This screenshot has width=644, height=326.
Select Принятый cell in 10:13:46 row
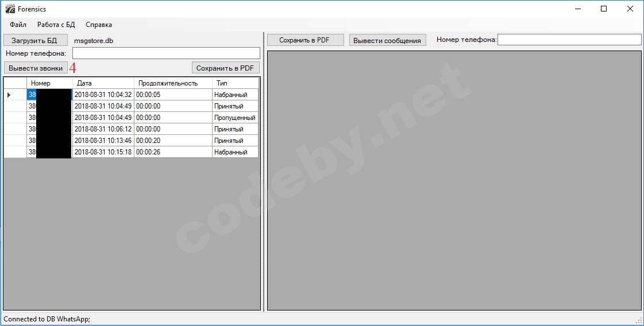pyautogui.click(x=235, y=141)
